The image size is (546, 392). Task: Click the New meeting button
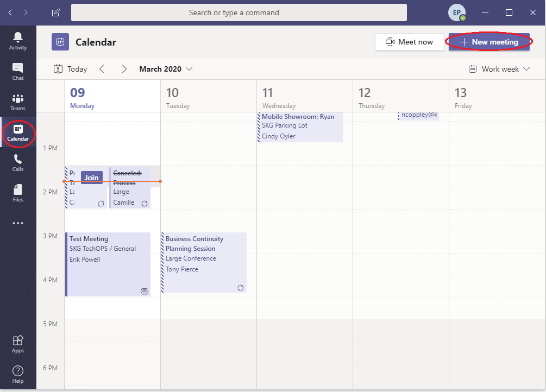click(x=489, y=42)
